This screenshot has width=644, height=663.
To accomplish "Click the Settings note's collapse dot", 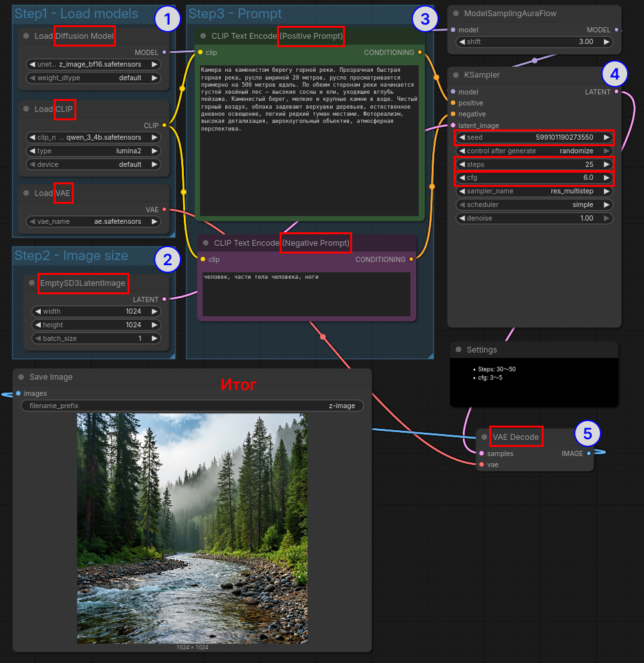I will pos(458,350).
